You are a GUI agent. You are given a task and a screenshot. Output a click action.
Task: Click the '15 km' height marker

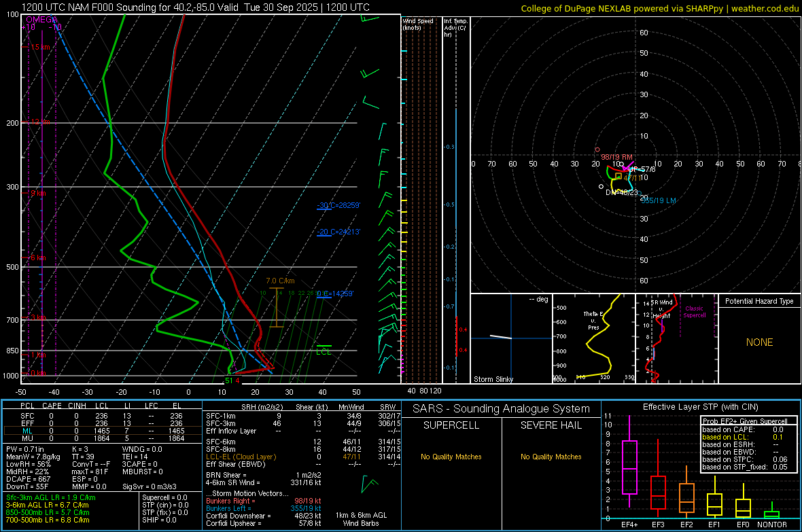[x=40, y=47]
